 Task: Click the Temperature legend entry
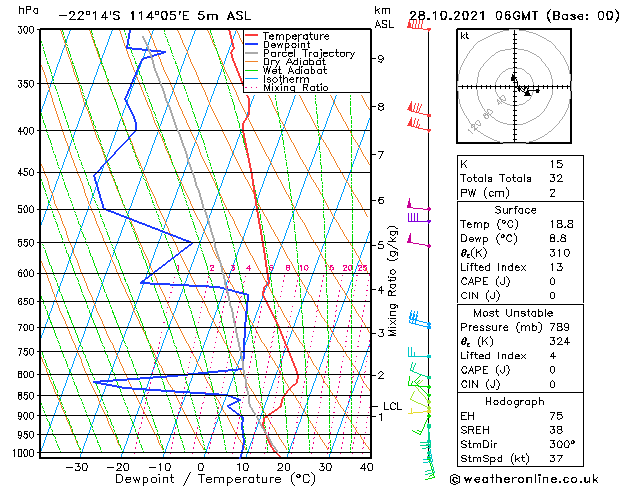tap(296, 36)
